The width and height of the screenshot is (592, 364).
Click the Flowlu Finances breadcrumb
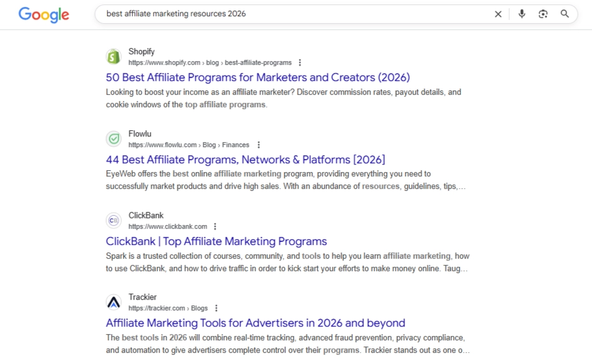coord(235,145)
